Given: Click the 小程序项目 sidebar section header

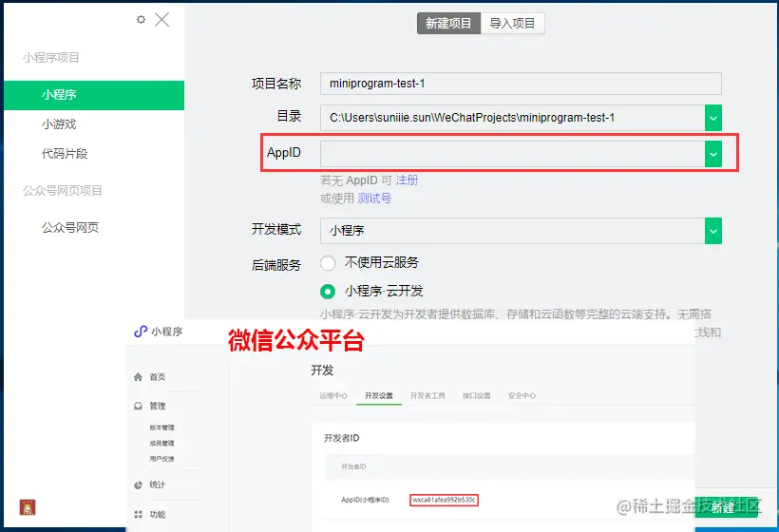Looking at the screenshot, I should coord(50,58).
